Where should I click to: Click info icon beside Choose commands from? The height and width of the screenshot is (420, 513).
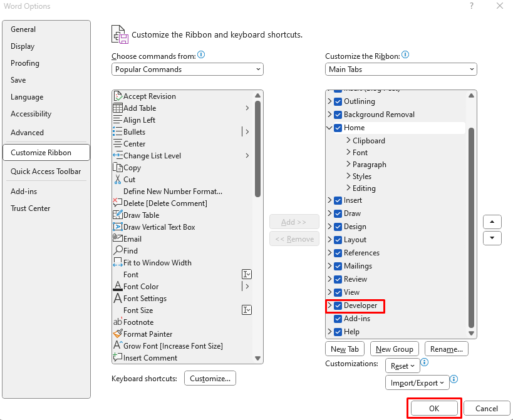(x=201, y=54)
